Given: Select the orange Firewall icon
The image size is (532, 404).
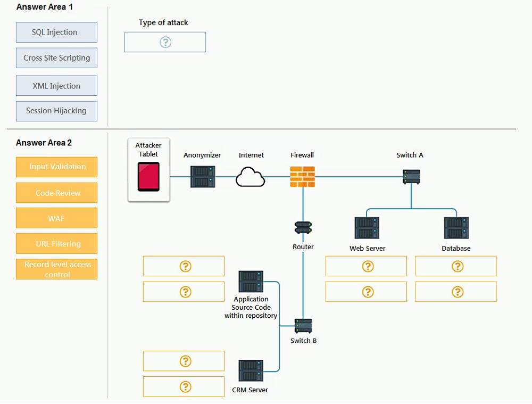Looking at the screenshot, I should coord(303,177).
